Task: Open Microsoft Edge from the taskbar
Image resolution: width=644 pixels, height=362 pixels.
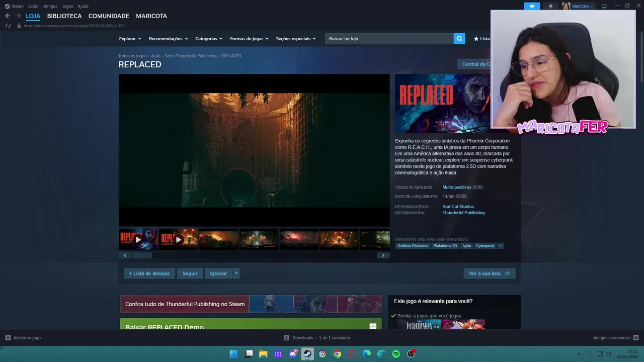Action: coord(367,354)
